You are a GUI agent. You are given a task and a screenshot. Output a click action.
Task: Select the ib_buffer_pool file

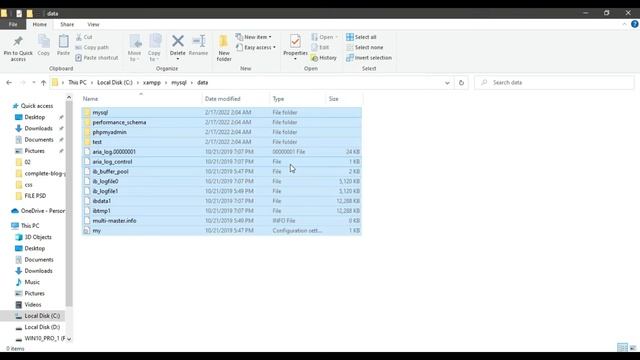pyautogui.click(x=222, y=171)
